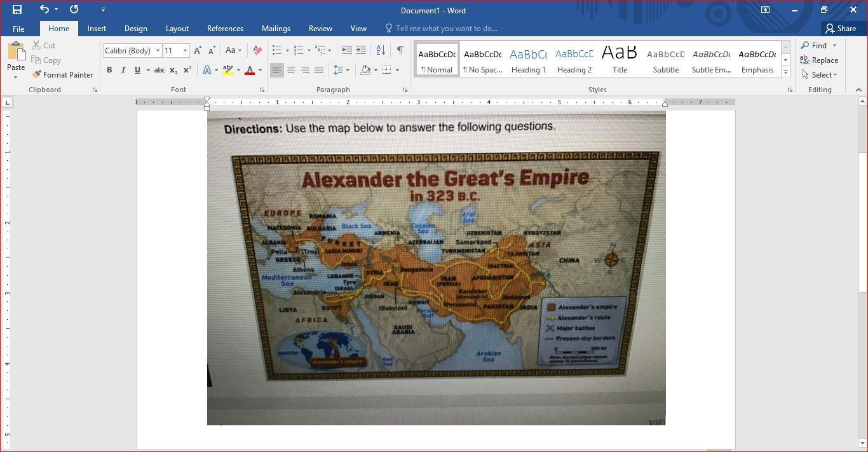Open the font name dropdown

point(158,51)
